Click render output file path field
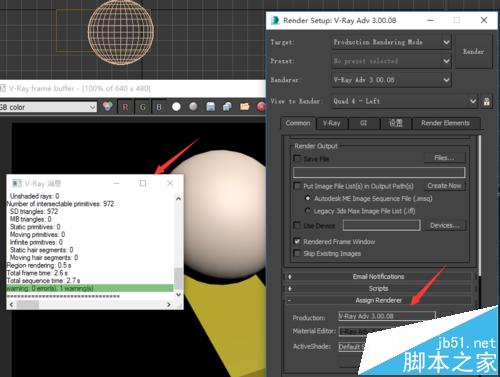The image size is (500, 377). 379,172
